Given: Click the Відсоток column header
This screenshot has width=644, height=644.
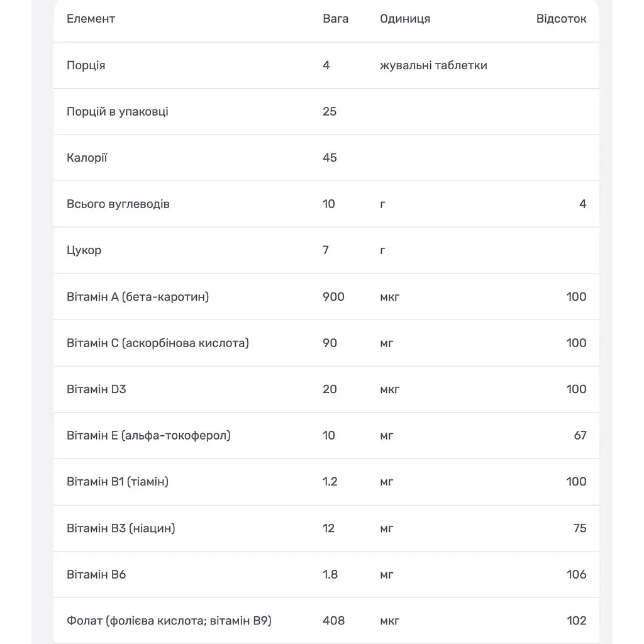Looking at the screenshot, I should tap(561, 19).
